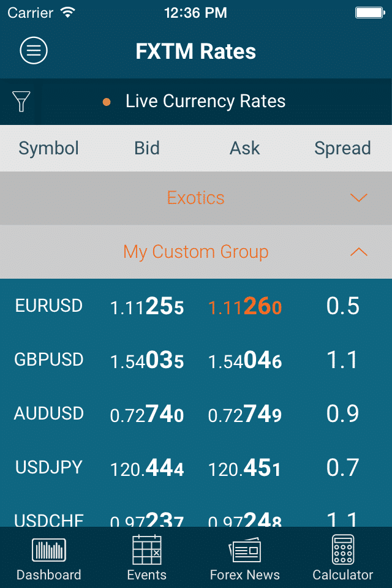Tap the Live Currency Rates title

[205, 101]
